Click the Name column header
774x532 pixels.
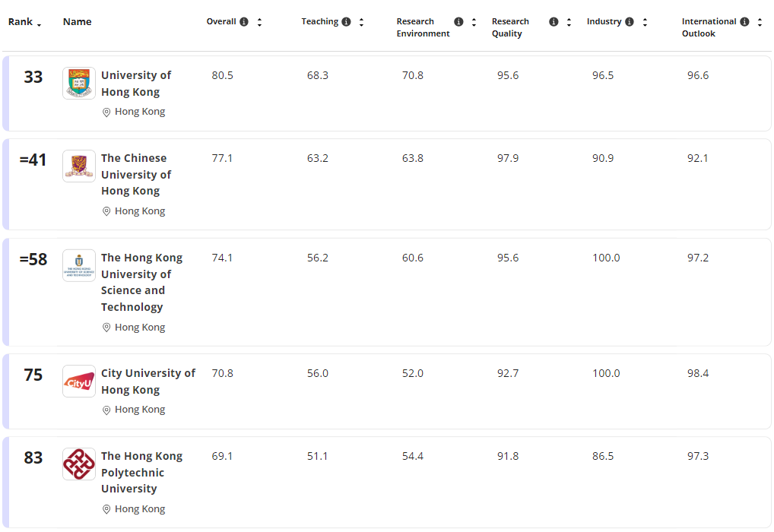coord(77,22)
